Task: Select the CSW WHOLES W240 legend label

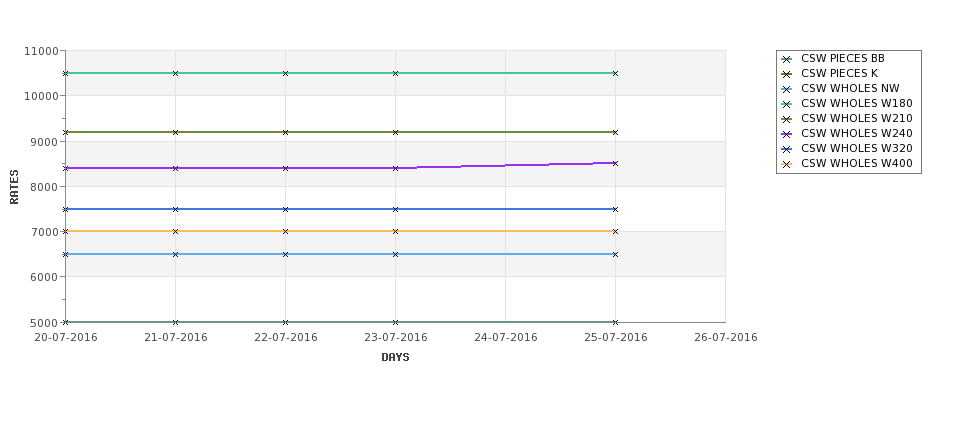Action: tap(856, 133)
